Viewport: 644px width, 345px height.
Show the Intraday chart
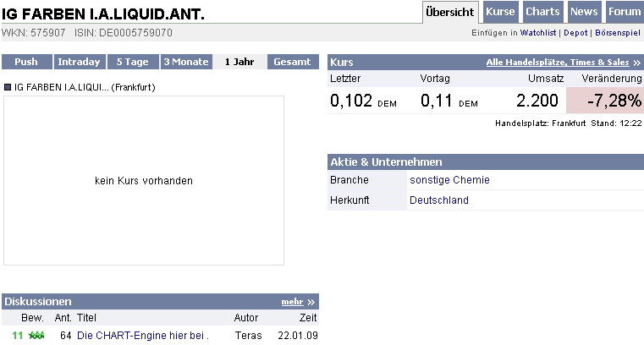tap(80, 62)
